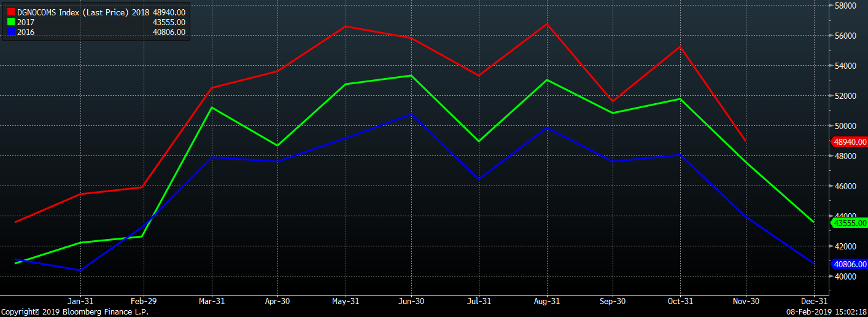Click the 08-Feb-2019 timestamp at bottom right
This screenshot has height=317, width=868.
click(x=825, y=312)
